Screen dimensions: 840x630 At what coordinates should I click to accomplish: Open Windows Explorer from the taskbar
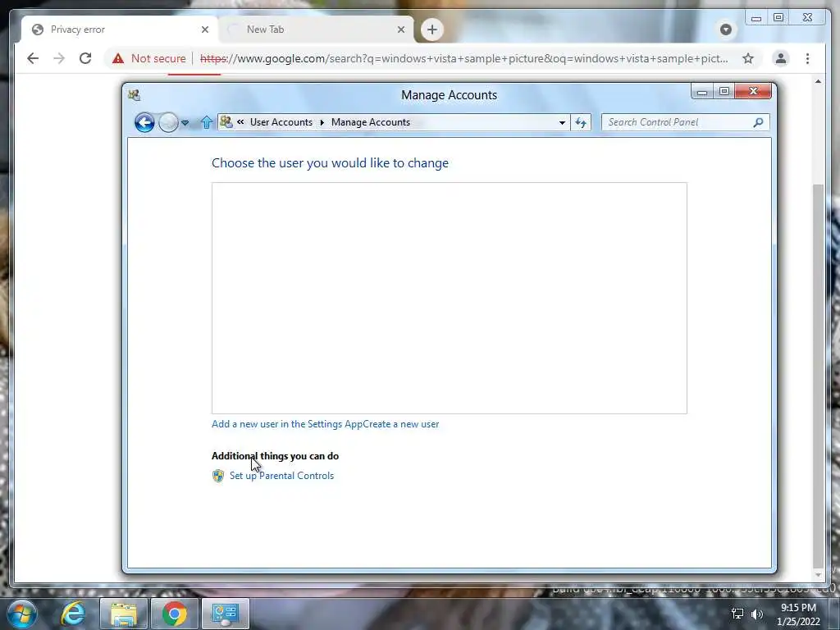coord(124,614)
